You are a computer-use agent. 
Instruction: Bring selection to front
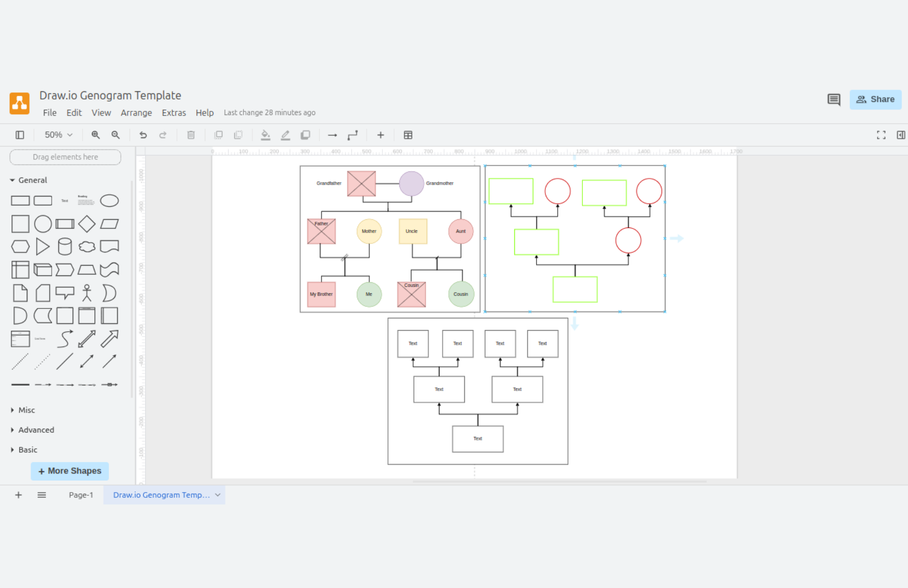point(218,135)
